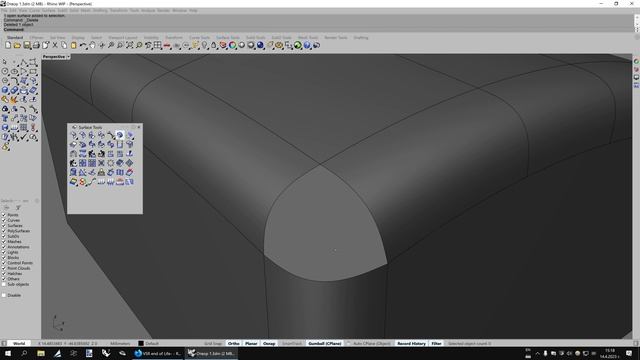Toggle Gumball (CPlane) in status bar
This screenshot has height=360, width=640.
pyautogui.click(x=324, y=343)
